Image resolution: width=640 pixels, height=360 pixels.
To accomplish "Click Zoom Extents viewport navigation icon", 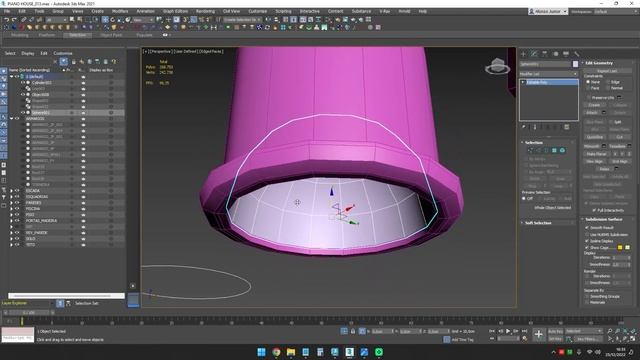I will [x=625, y=331].
